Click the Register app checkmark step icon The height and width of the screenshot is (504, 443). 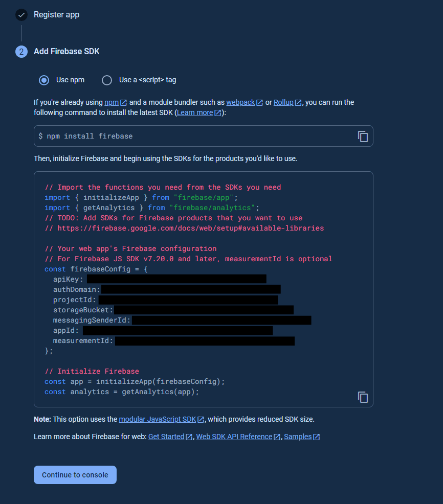pos(21,15)
